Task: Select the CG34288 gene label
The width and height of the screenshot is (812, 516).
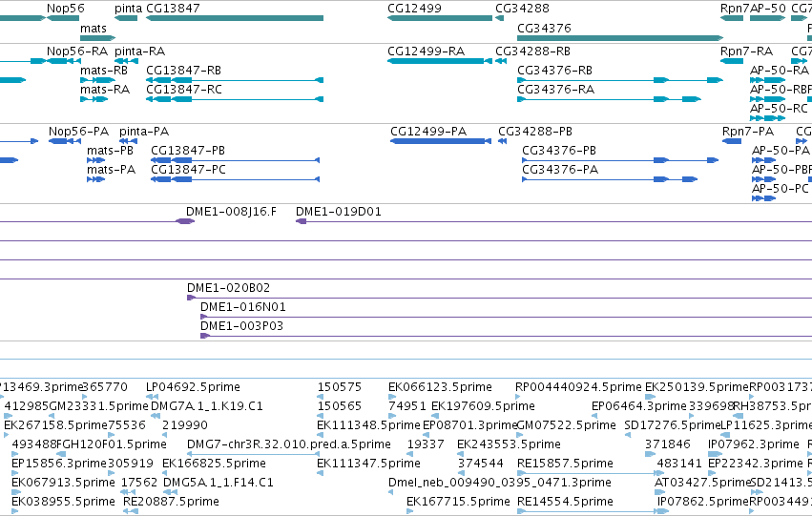Action: coord(522,9)
